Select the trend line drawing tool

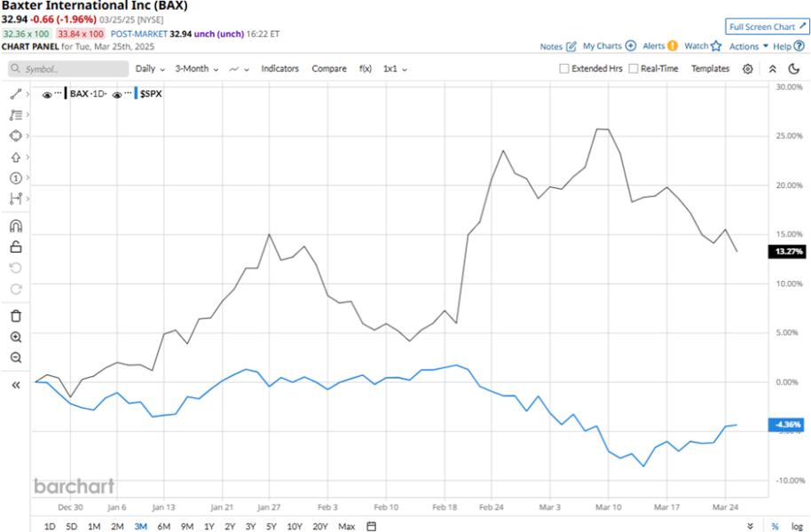coord(15,94)
